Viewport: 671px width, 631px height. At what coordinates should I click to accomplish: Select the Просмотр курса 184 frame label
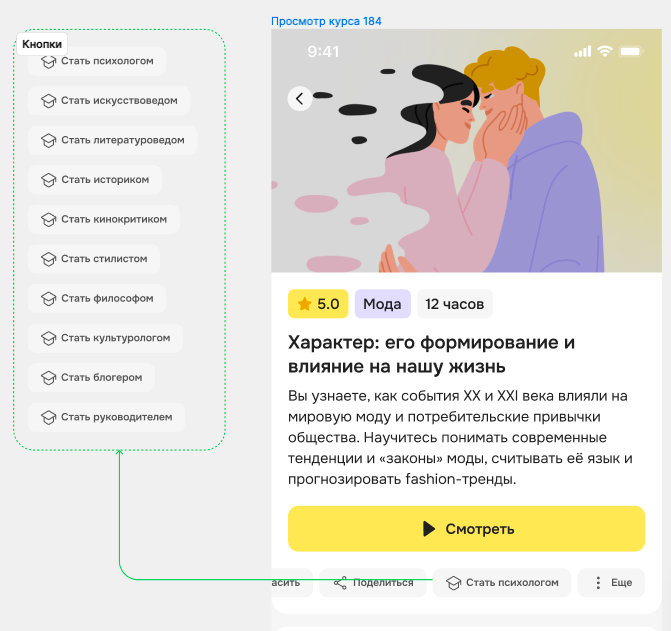pyautogui.click(x=326, y=21)
